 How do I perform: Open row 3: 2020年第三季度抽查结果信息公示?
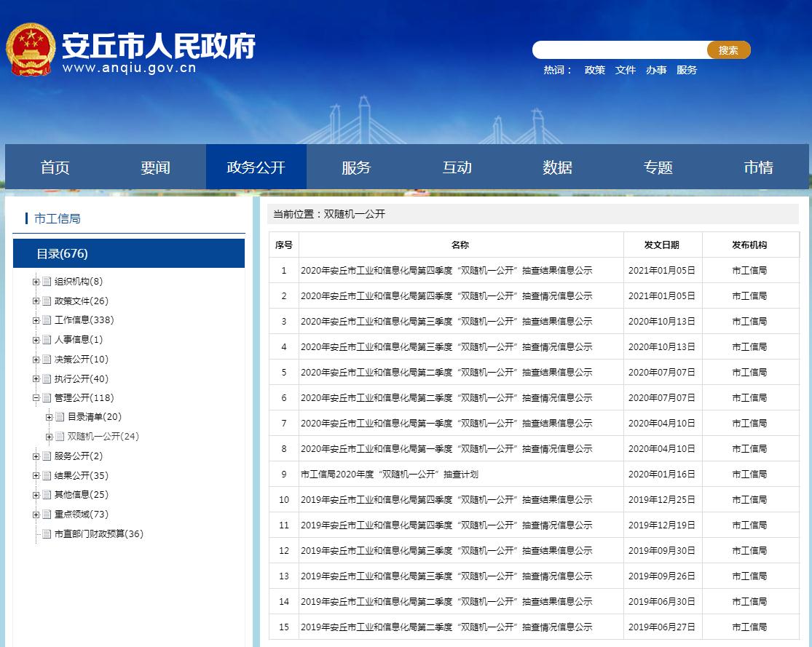point(446,322)
